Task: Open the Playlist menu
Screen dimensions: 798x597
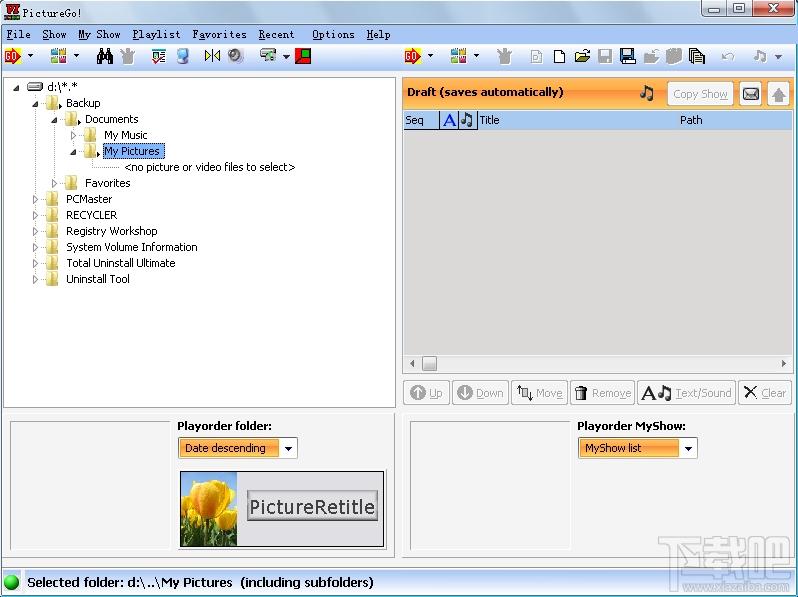Action: coord(157,35)
